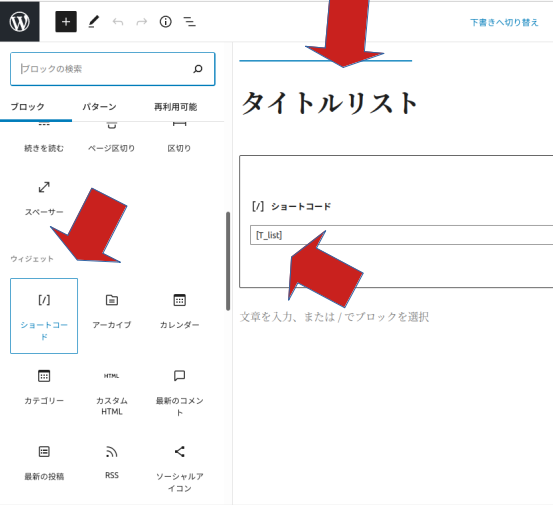This screenshot has width=553, height=505.
Task: Undo the last change with arrow icon
Action: pyautogui.click(x=118, y=22)
